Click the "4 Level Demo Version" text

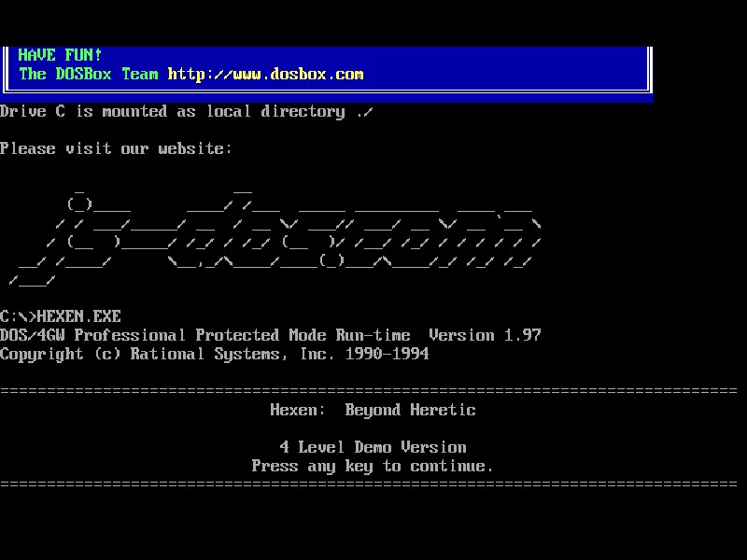click(373, 447)
